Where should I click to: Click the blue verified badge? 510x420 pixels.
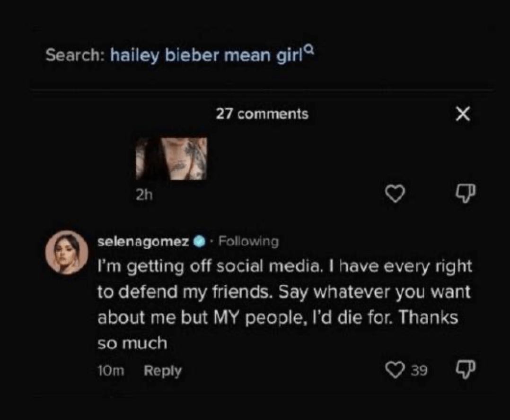click(x=199, y=242)
